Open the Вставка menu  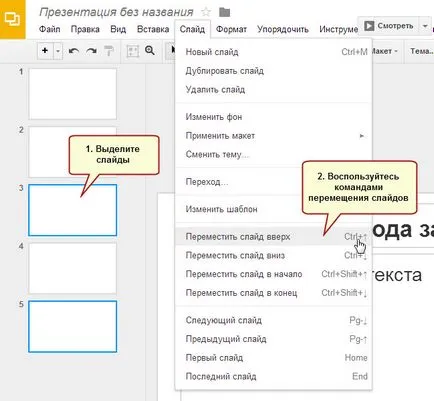[153, 29]
